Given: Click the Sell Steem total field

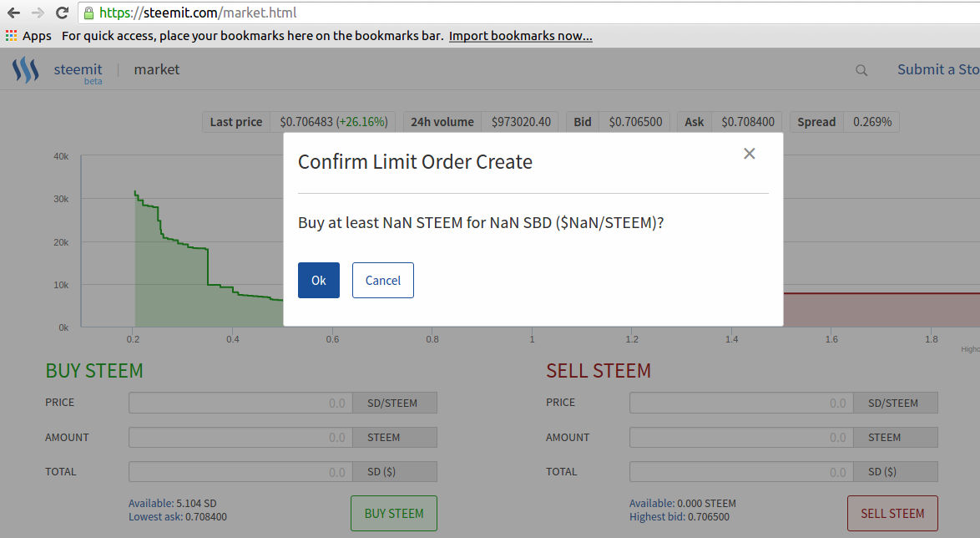Looking at the screenshot, I should 741,472.
